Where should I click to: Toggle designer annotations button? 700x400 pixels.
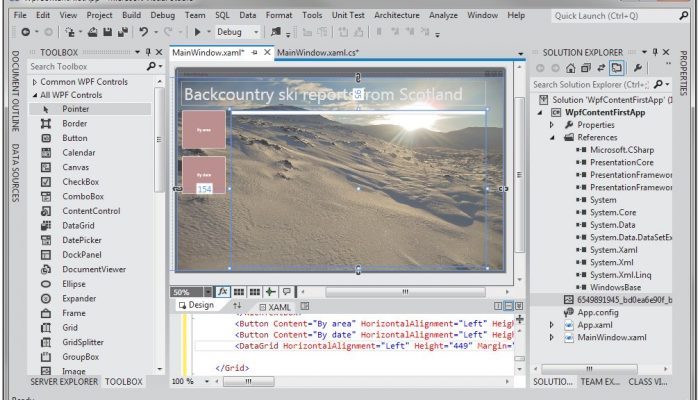point(287,292)
